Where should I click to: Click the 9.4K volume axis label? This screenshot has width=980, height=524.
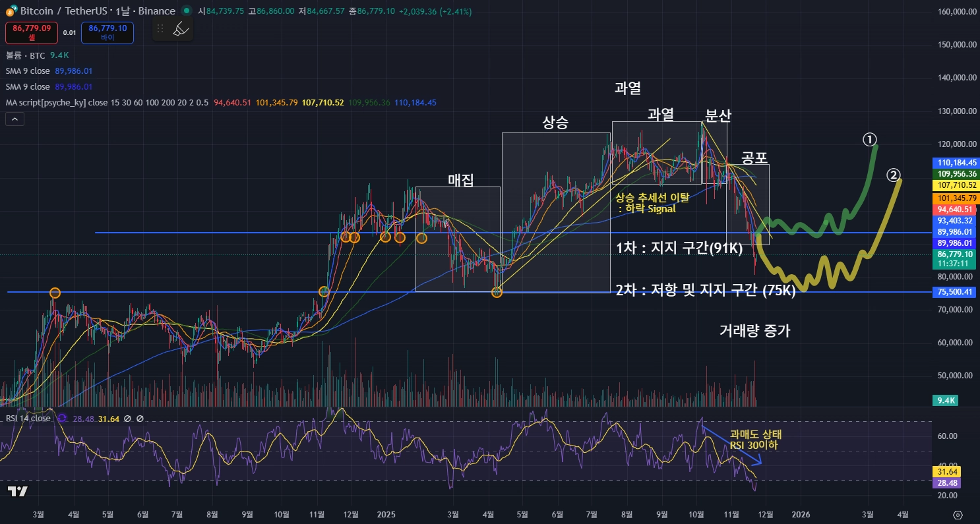click(945, 400)
